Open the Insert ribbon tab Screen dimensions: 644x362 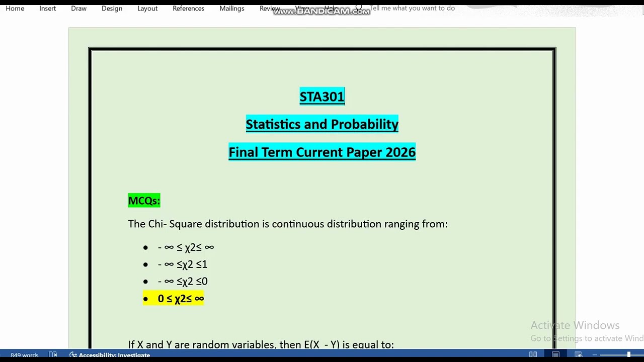tap(47, 8)
